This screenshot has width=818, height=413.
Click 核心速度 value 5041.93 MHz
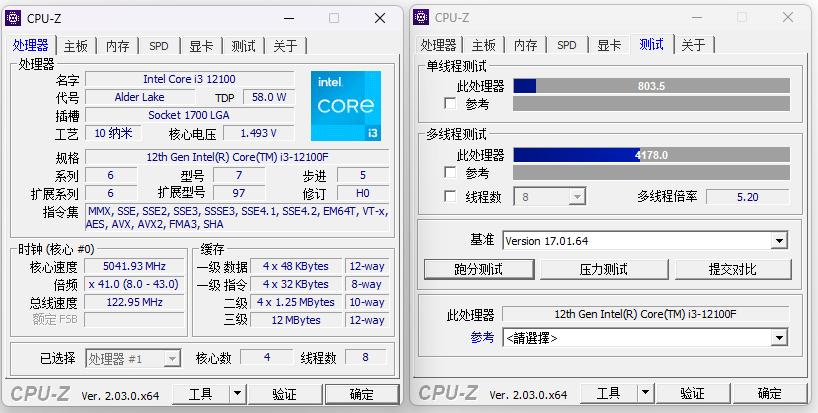coord(134,266)
